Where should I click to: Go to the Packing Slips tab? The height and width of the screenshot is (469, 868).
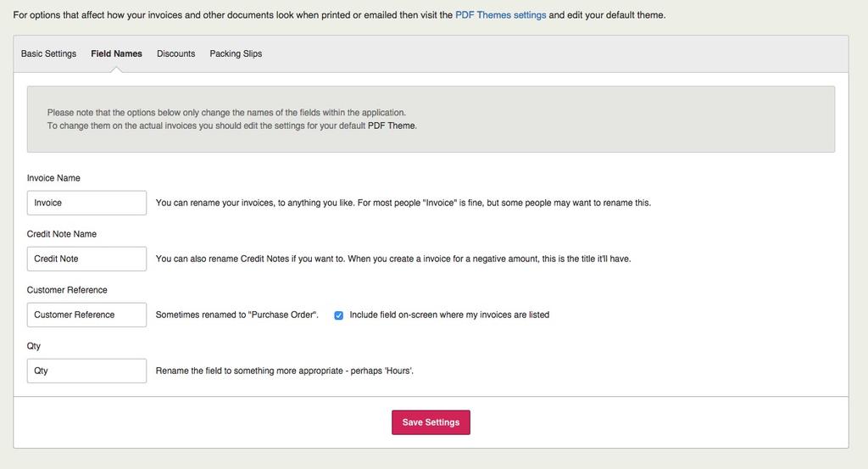pos(236,53)
